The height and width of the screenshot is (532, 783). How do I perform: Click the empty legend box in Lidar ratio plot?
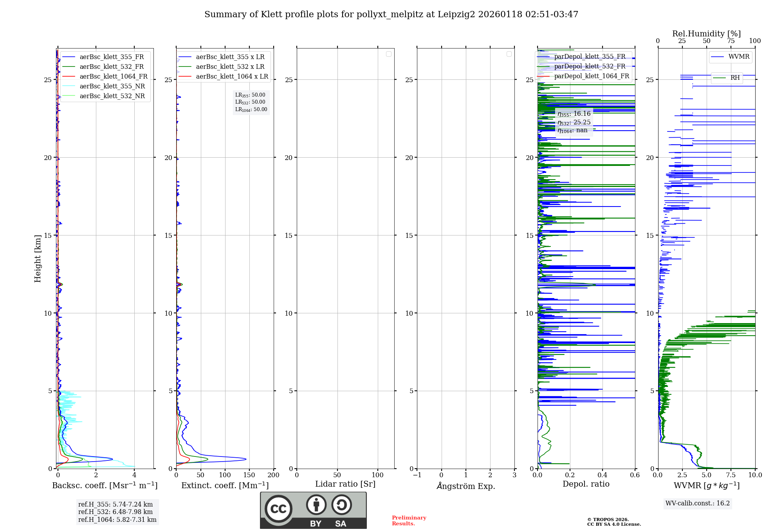point(389,54)
